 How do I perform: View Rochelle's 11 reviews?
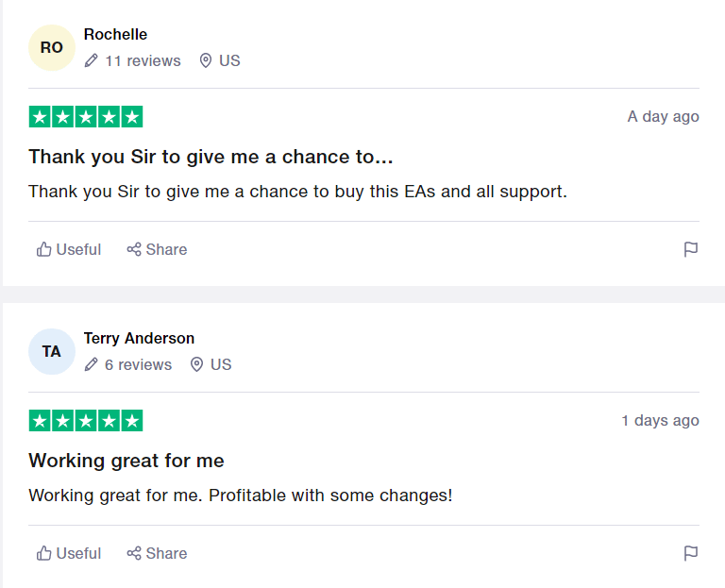pyautogui.click(x=143, y=61)
